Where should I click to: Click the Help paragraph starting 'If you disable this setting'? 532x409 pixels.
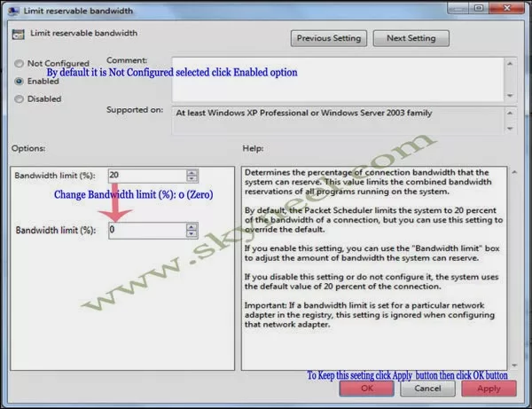coord(372,282)
